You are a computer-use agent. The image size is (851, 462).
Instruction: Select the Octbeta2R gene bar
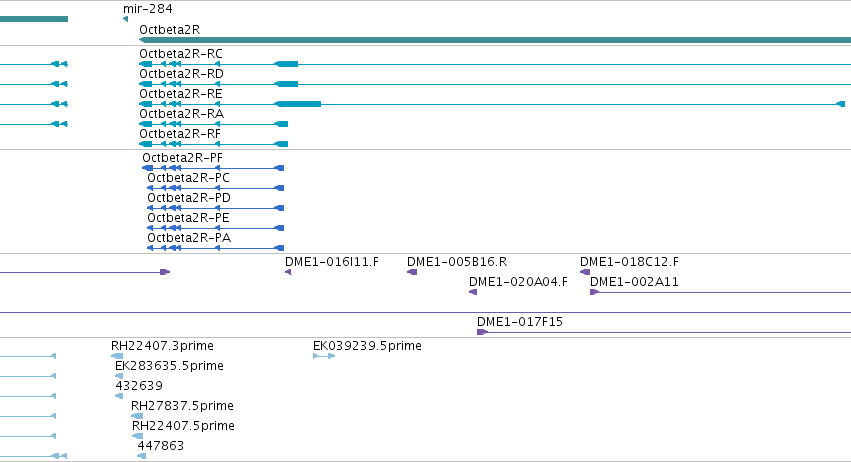(x=495, y=40)
